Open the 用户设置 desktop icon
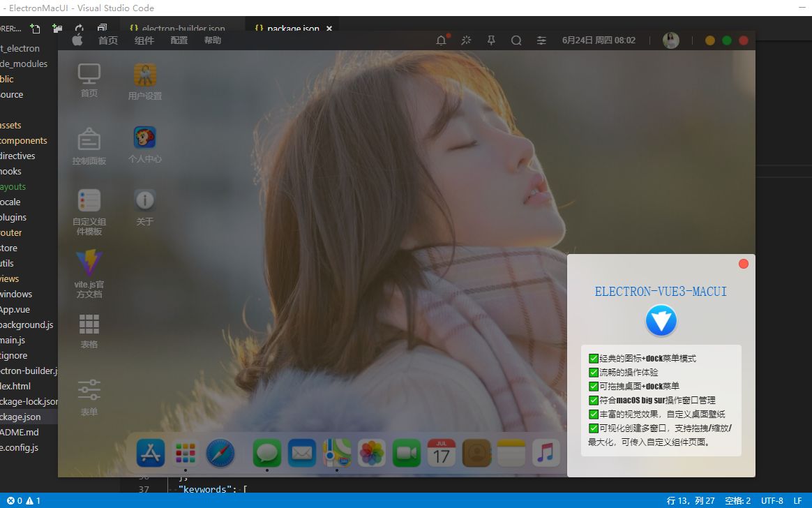812x508 pixels. click(144, 75)
